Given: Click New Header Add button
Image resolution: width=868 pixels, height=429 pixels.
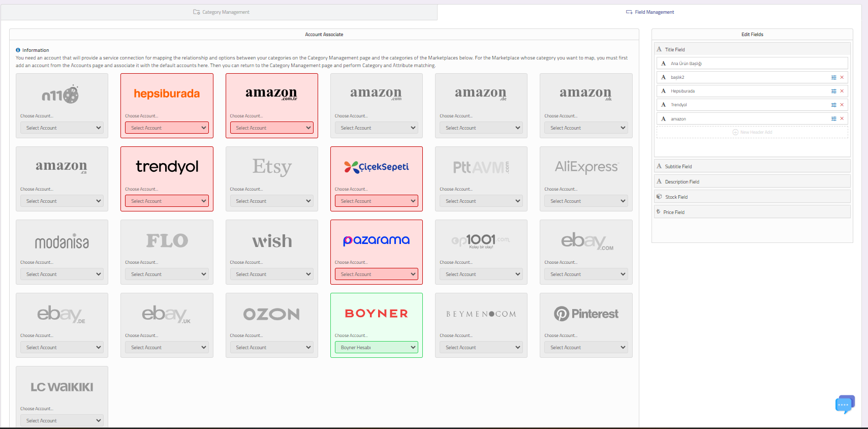Looking at the screenshot, I should point(752,132).
